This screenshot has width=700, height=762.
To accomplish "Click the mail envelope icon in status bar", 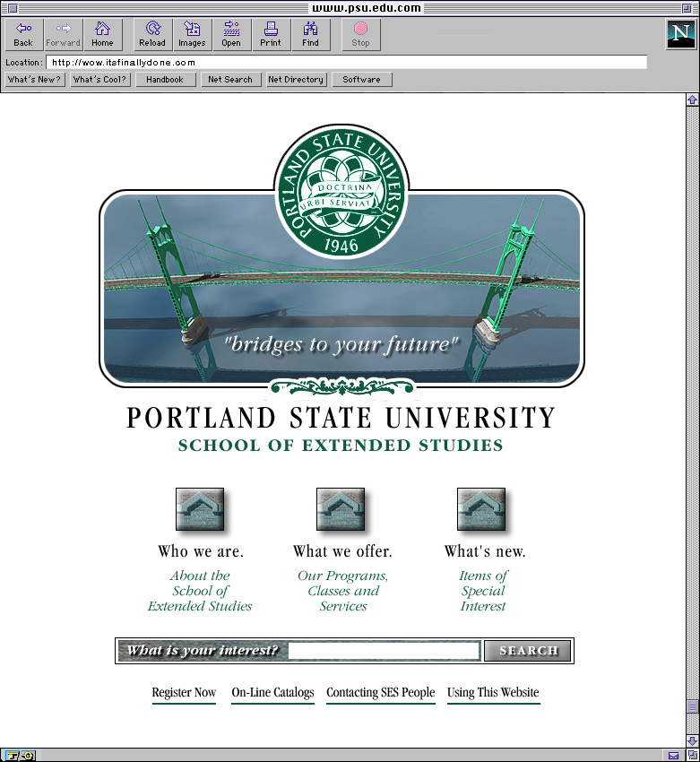I will [x=673, y=756].
